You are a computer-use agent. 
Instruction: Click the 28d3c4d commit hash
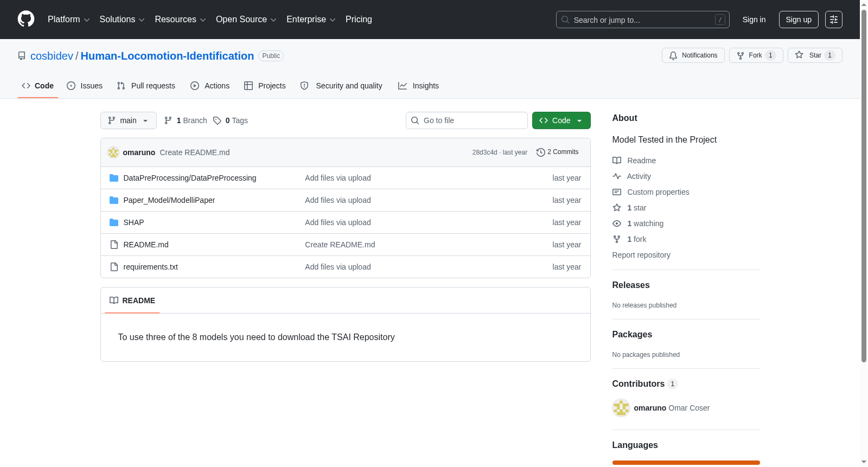tap(484, 152)
